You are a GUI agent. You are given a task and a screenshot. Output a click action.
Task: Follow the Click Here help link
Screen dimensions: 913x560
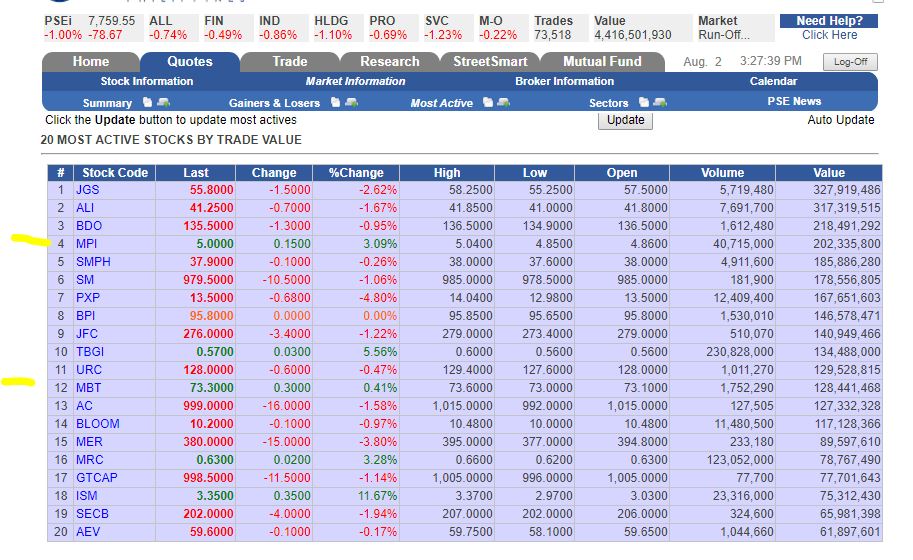pos(829,35)
